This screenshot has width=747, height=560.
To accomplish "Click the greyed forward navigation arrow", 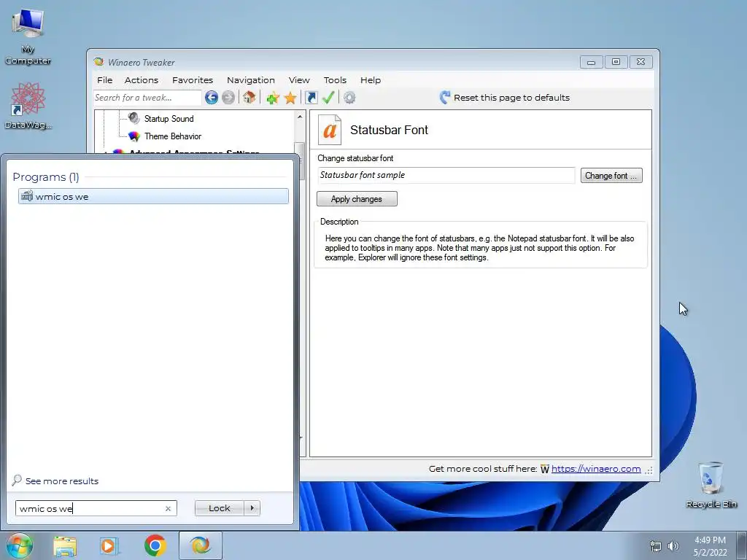I will pos(228,98).
